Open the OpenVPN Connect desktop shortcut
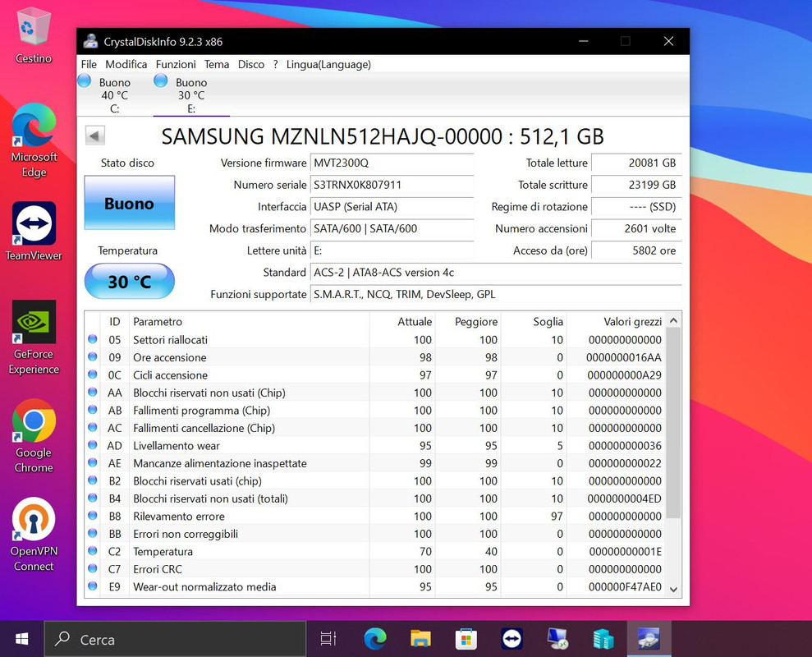812x657 pixels. click(x=34, y=534)
